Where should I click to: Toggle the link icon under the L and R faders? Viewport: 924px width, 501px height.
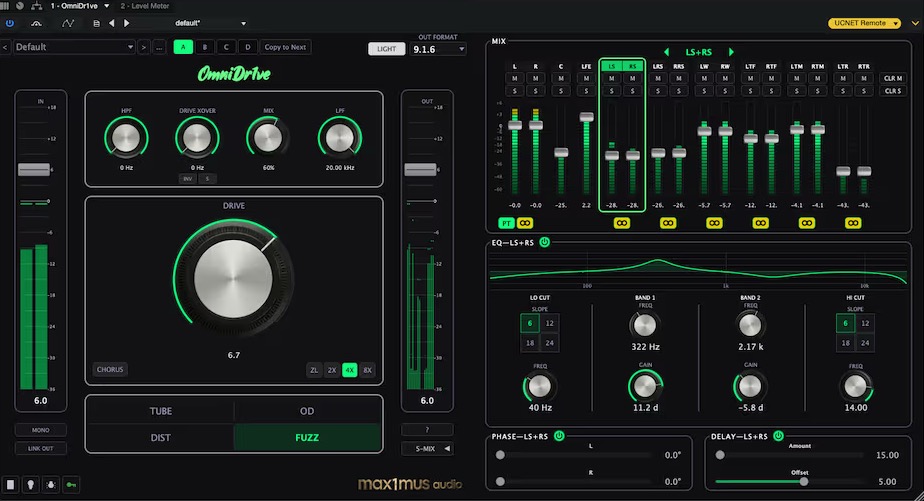click(524, 223)
